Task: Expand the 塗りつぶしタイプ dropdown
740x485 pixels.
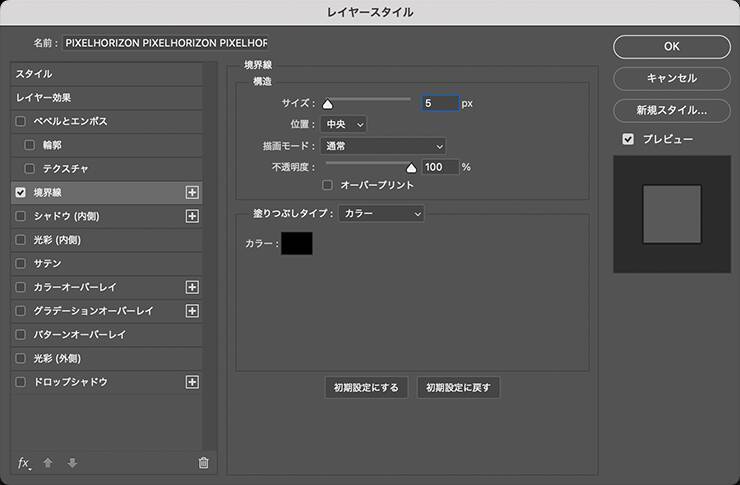Action: tap(381, 213)
